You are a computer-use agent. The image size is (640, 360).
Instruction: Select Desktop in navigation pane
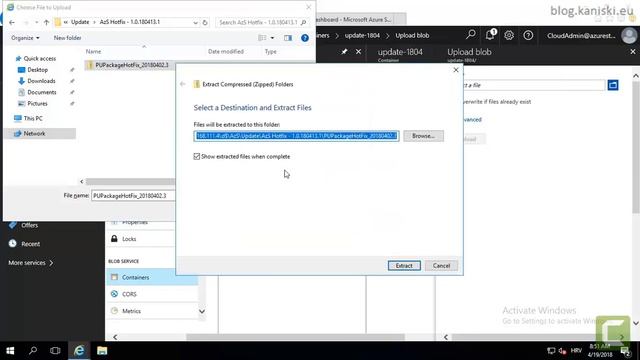[37, 70]
